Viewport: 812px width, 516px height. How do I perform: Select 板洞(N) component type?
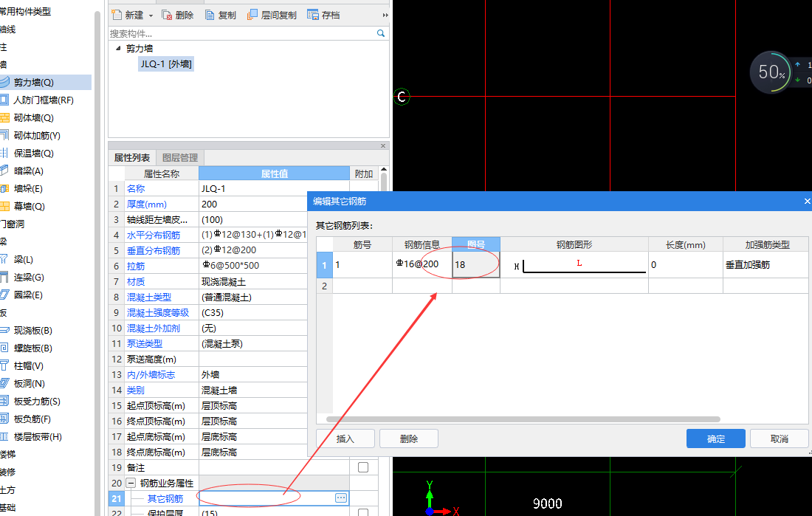29,383
